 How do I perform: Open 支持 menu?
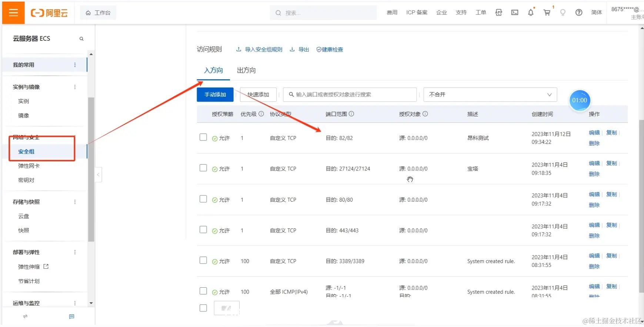[461, 13]
